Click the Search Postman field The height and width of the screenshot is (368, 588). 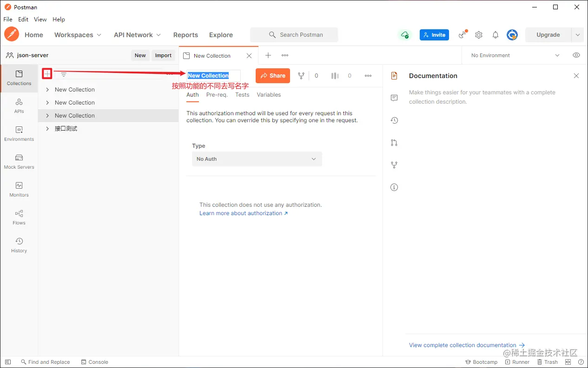294,35
